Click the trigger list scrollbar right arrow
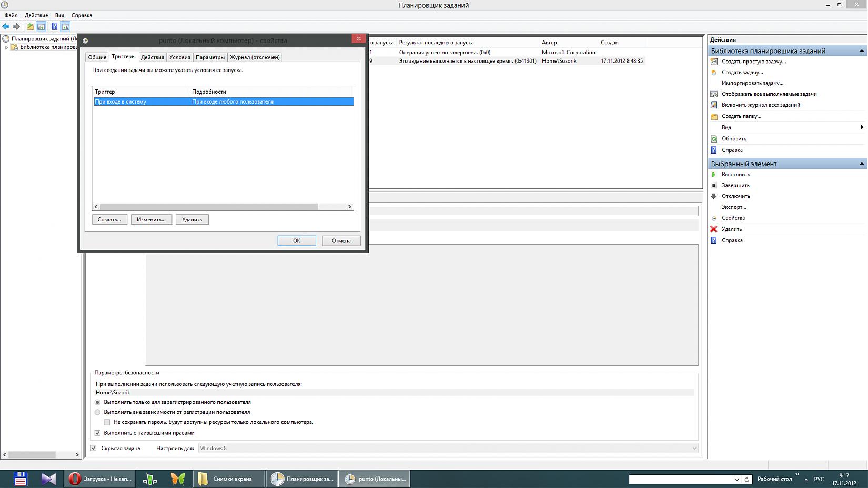This screenshot has height=488, width=868. 350,207
